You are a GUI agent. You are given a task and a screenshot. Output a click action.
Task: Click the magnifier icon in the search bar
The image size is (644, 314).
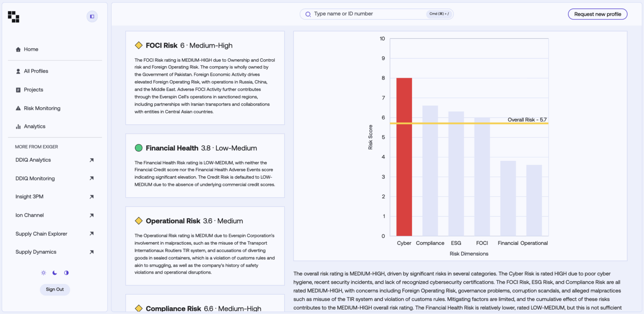click(308, 14)
